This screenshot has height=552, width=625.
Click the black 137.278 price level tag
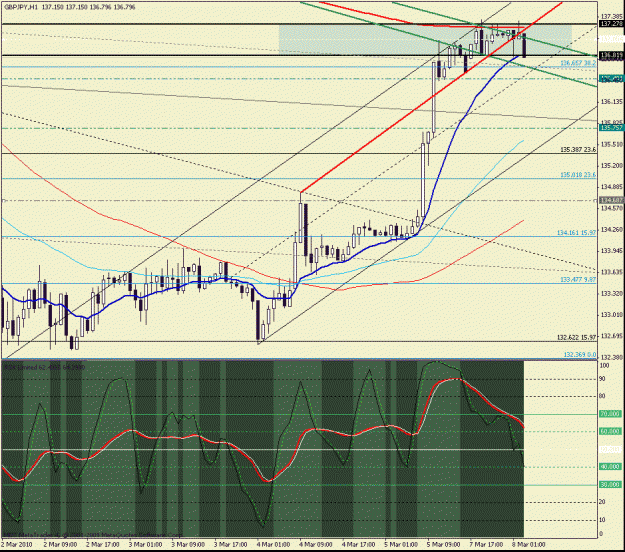pyautogui.click(x=611, y=24)
